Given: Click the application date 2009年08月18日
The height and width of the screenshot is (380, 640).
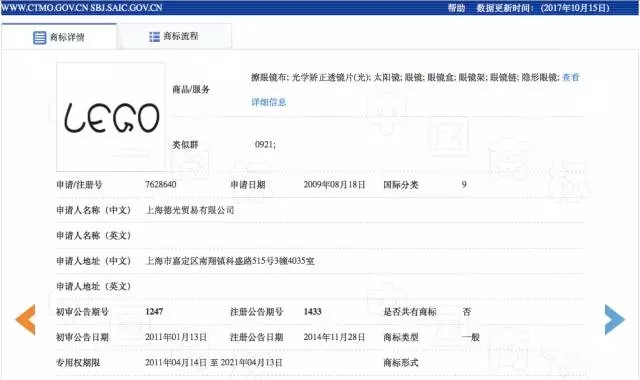Looking at the screenshot, I should click(334, 184).
